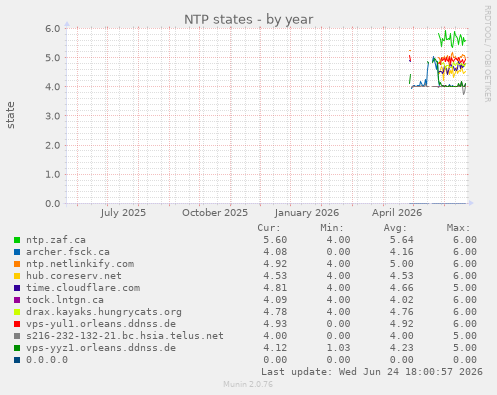This screenshot has width=497, height=395.
Task: Click the Avg: column header
Action: point(395,228)
